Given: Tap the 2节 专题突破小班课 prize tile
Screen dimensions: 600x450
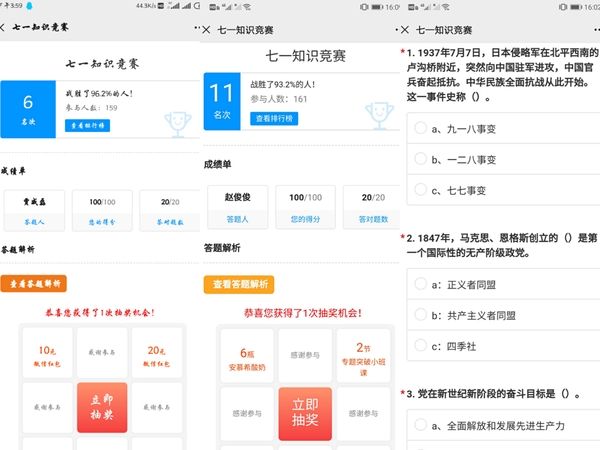Looking at the screenshot, I should coord(364,358).
